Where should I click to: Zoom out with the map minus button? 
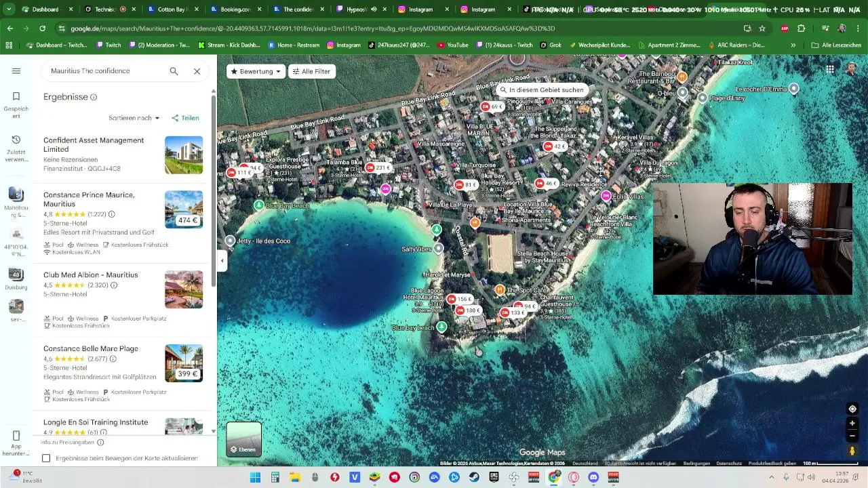(852, 436)
